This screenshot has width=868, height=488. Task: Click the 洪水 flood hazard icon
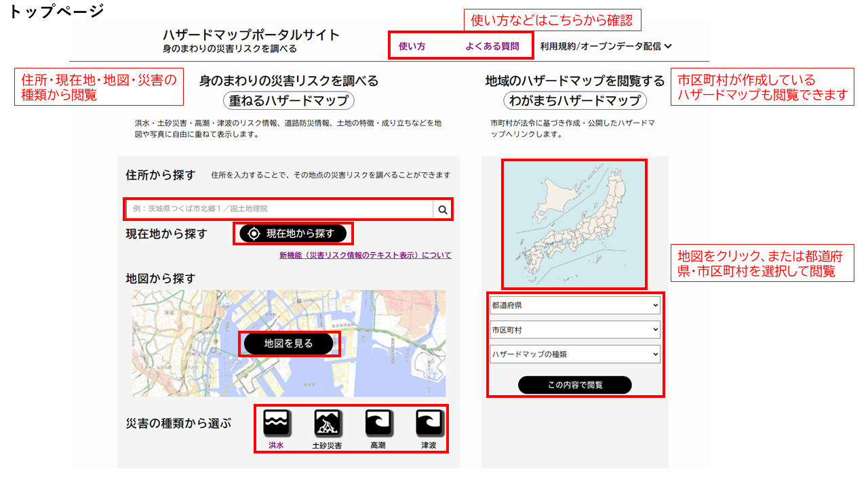pyautogui.click(x=276, y=424)
